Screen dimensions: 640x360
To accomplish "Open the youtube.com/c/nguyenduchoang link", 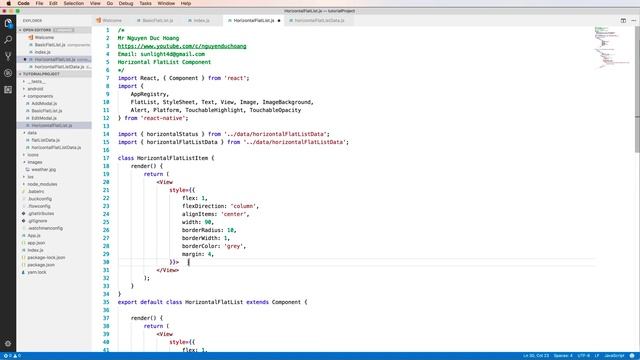I will click(182, 46).
